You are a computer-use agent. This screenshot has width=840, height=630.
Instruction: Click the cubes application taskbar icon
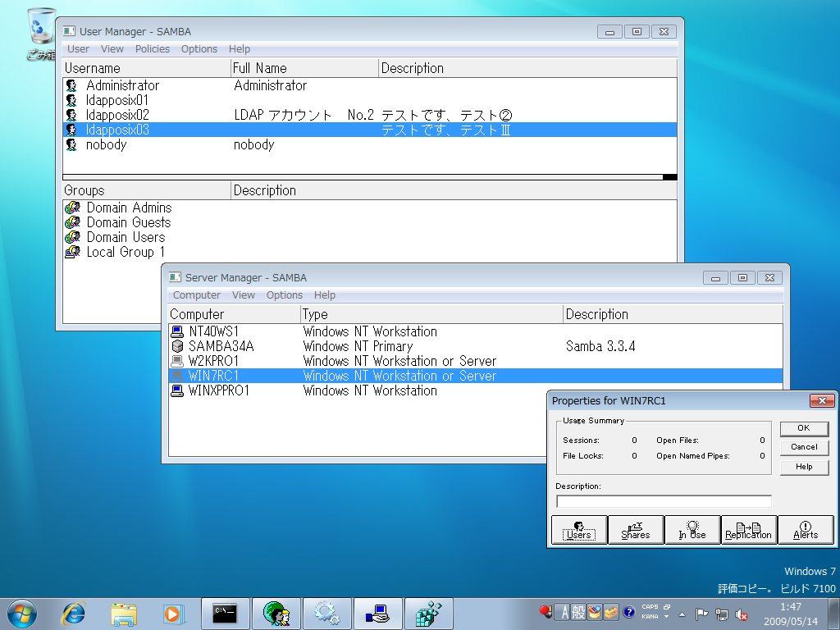click(x=428, y=614)
